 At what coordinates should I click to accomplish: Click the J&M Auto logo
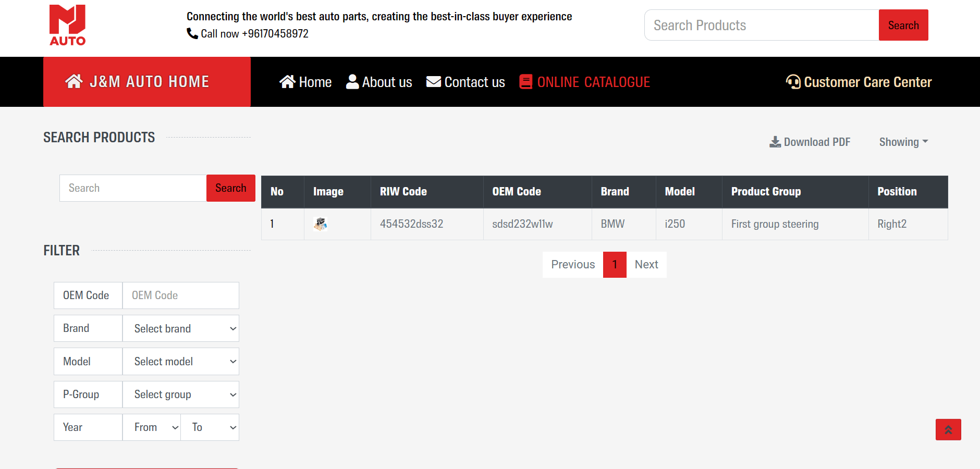[x=67, y=25]
